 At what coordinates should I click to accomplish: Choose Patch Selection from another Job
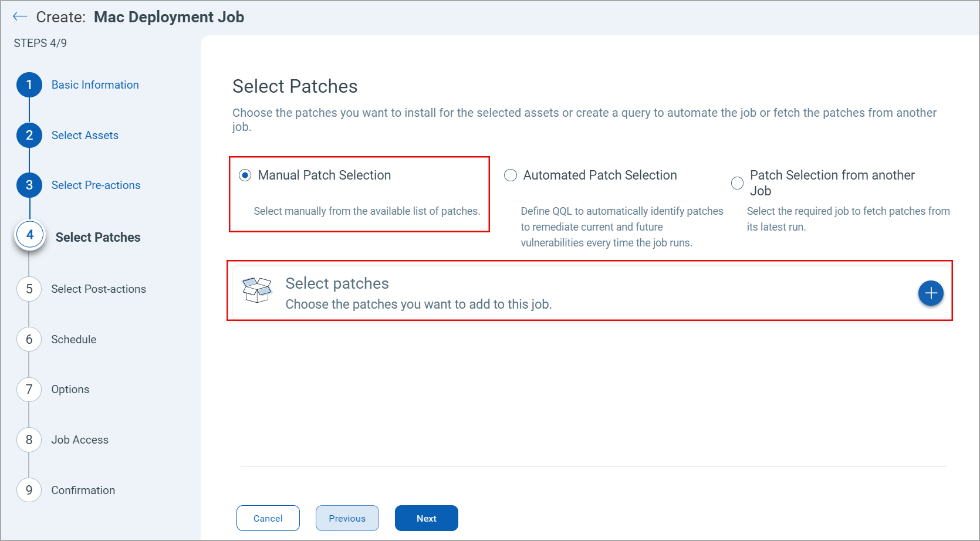click(737, 182)
